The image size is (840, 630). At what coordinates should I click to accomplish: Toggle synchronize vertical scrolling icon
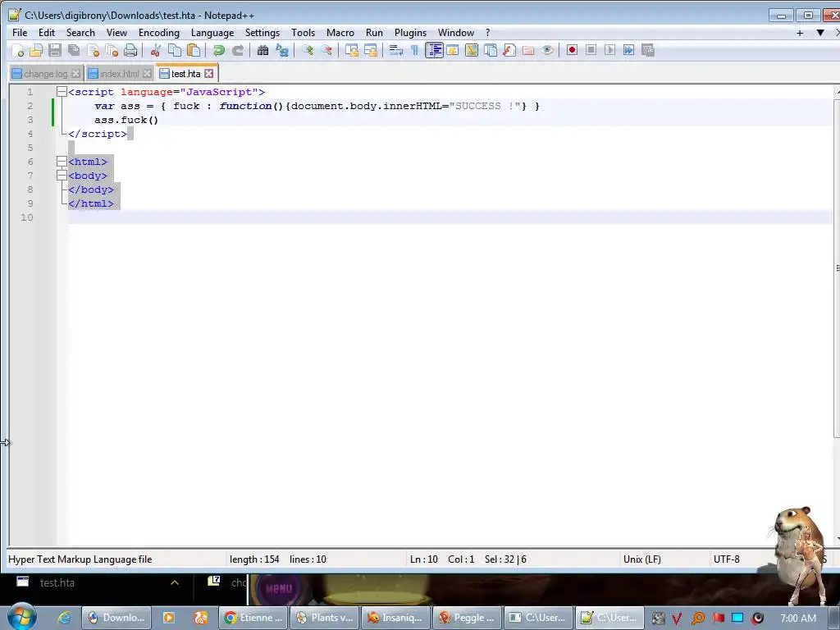tap(351, 50)
